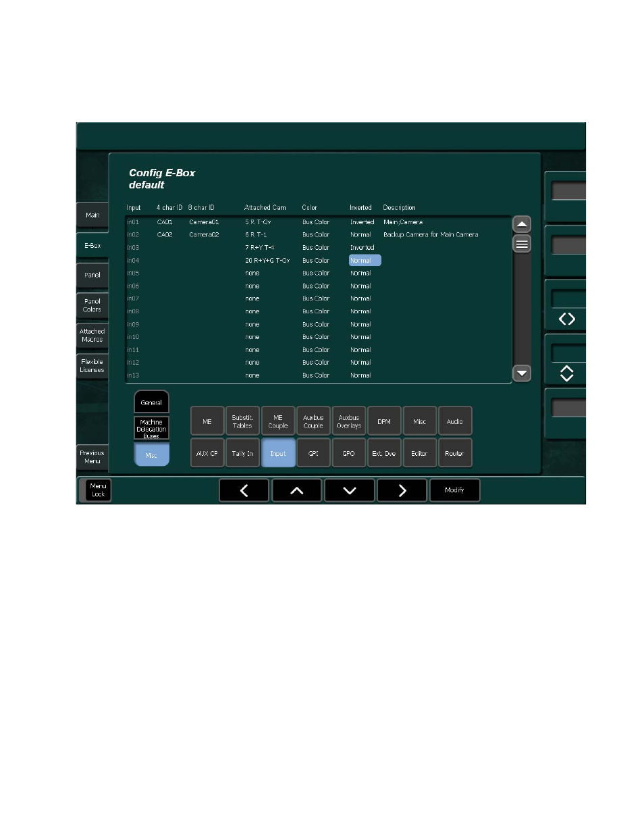Viewport: 644px width, 834px height.
Task: Click the scroll down arrow icon in list
Action: coord(522,373)
